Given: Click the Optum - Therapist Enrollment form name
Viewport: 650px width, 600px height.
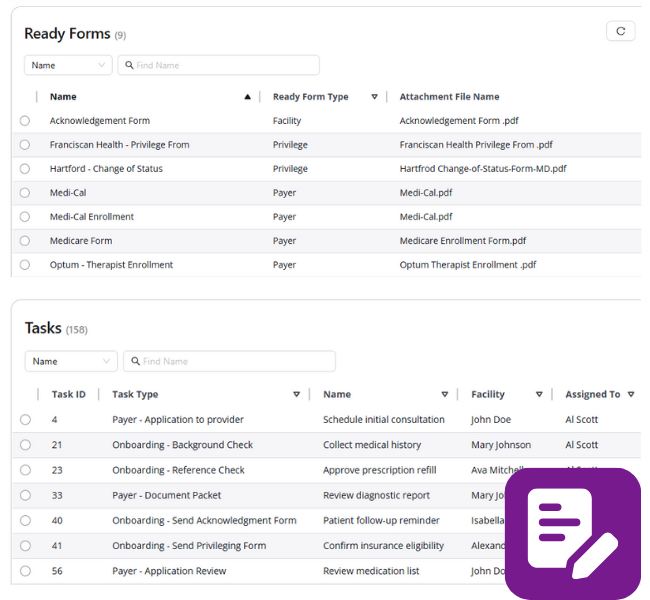Looking at the screenshot, I should [111, 265].
